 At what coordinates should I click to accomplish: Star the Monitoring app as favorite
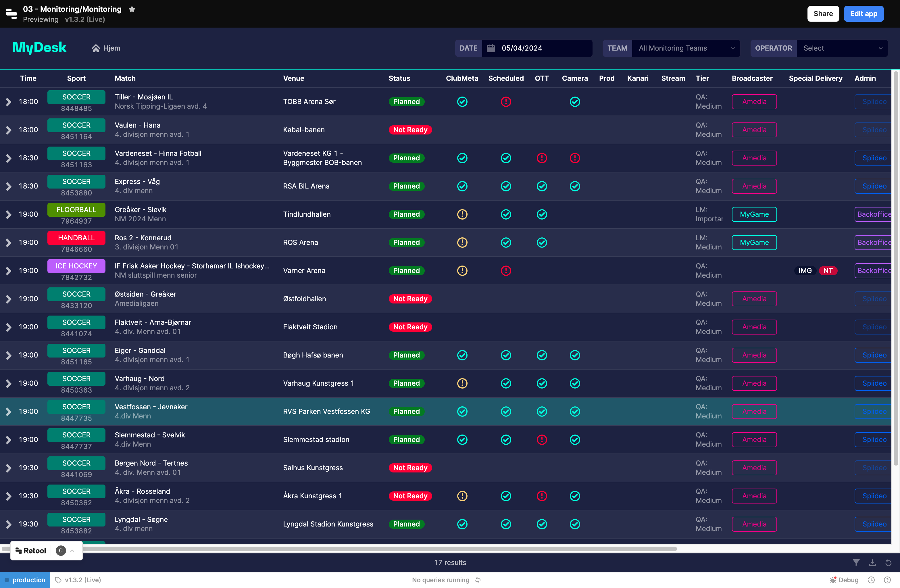(x=132, y=9)
